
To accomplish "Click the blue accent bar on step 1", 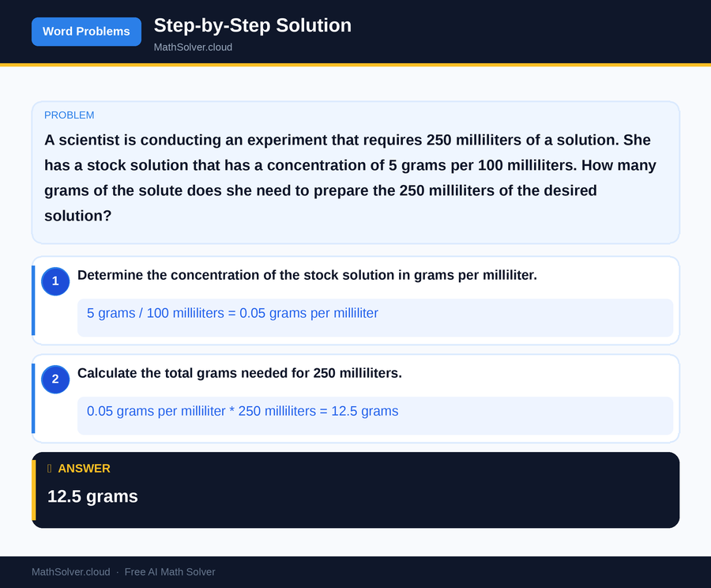I will (x=32, y=300).
